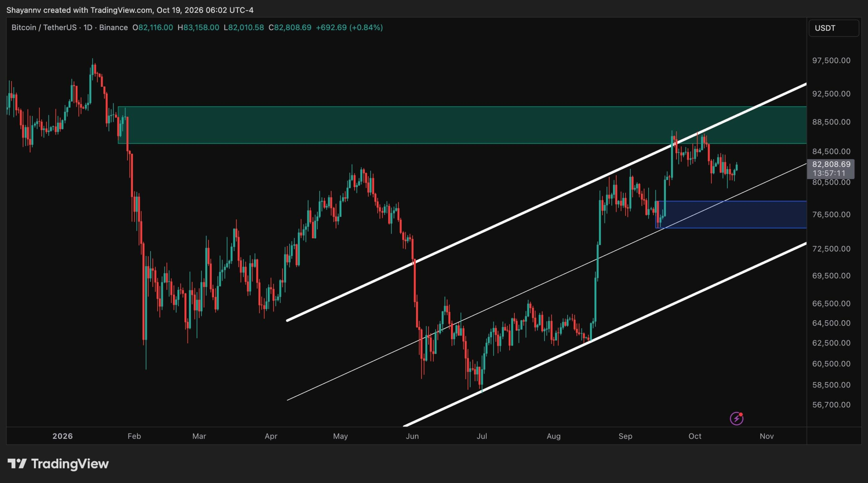868x483 pixels.
Task: Click the open value O82,116.00
Action: coord(153,27)
